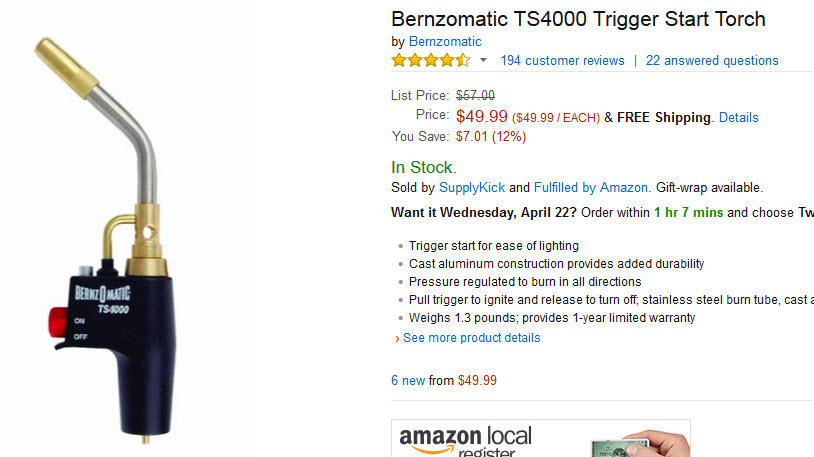Click the Bernzomatic brand link under title
Screen dimensions: 814x457
[445, 42]
